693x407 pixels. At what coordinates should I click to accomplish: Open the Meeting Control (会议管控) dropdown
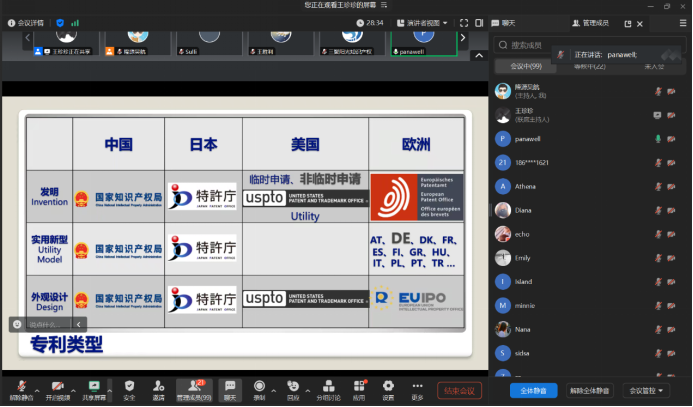646,391
